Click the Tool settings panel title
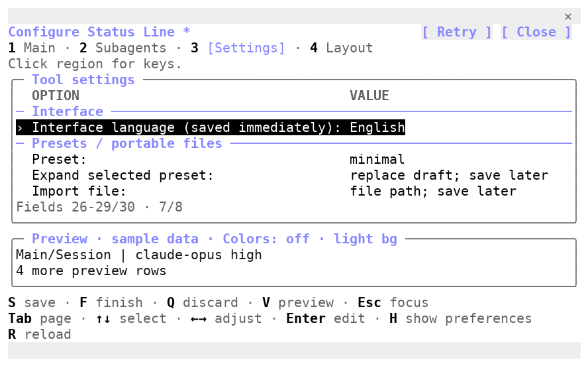Screen dimensions: 588x366 coord(83,80)
